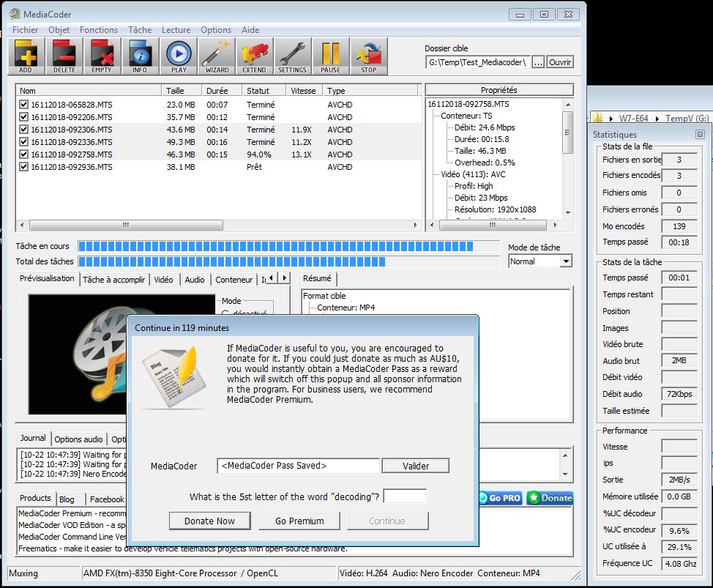The image size is (713, 588).
Task: Click the Total des tâches progress bar
Action: (288, 261)
